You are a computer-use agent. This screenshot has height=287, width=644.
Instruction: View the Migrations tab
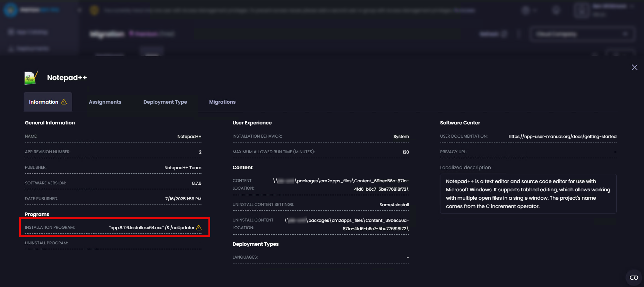point(222,102)
